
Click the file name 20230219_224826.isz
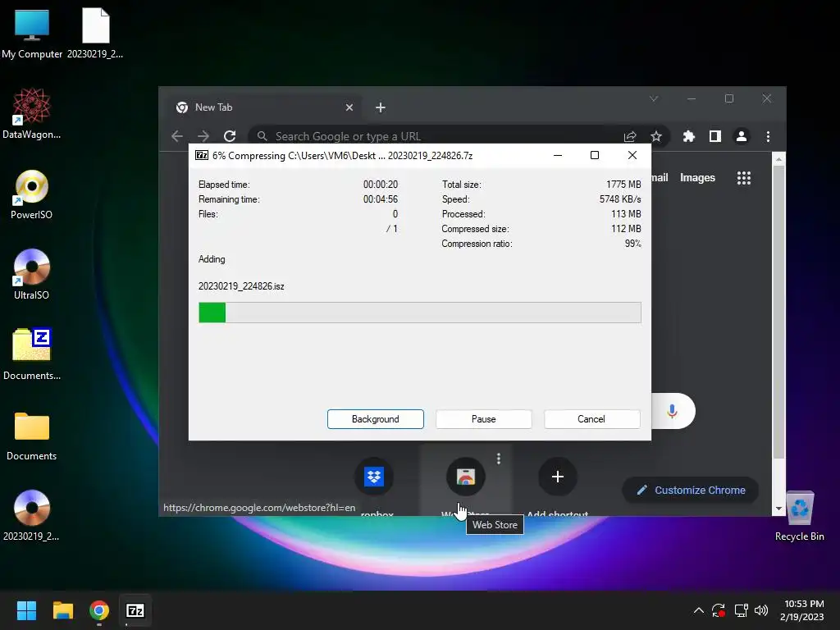pyautogui.click(x=242, y=286)
